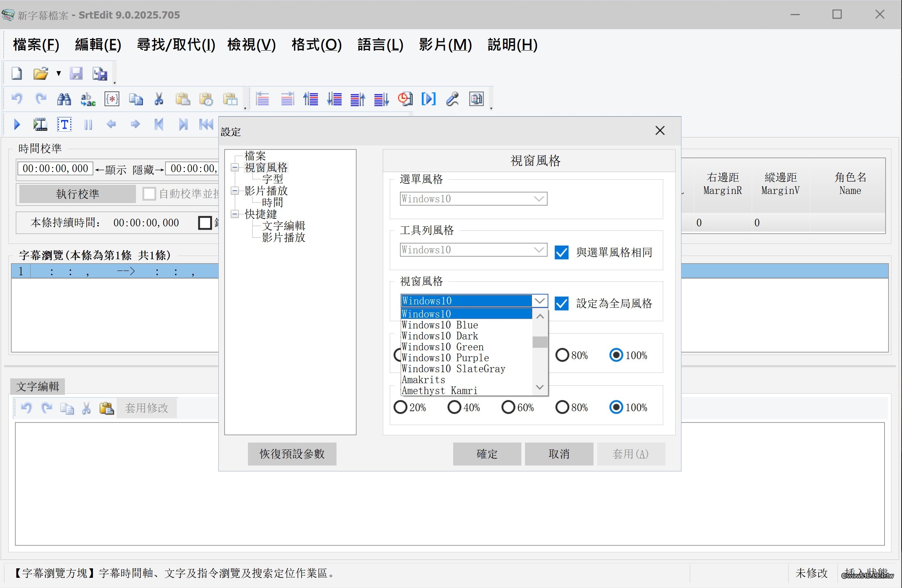Select the lower 40% radio button
Screen dimensions: 902x588
click(x=454, y=407)
